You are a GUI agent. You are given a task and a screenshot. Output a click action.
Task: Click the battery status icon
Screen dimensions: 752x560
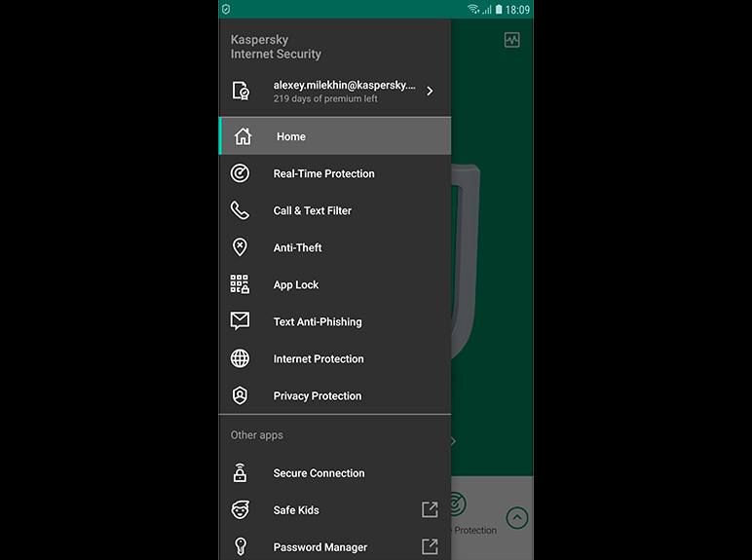(499, 9)
